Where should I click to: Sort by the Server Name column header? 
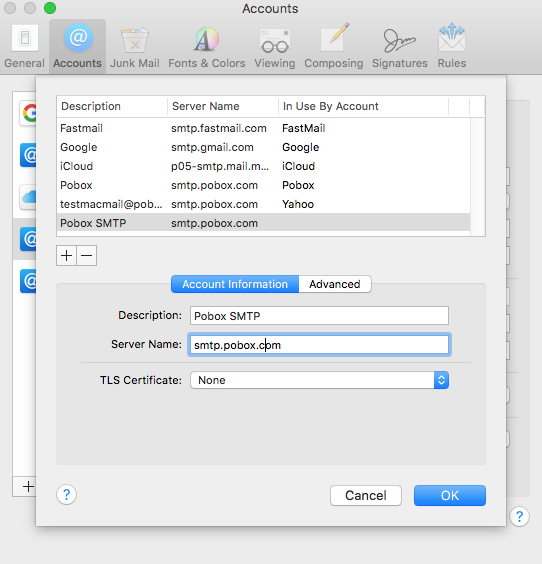pos(223,106)
